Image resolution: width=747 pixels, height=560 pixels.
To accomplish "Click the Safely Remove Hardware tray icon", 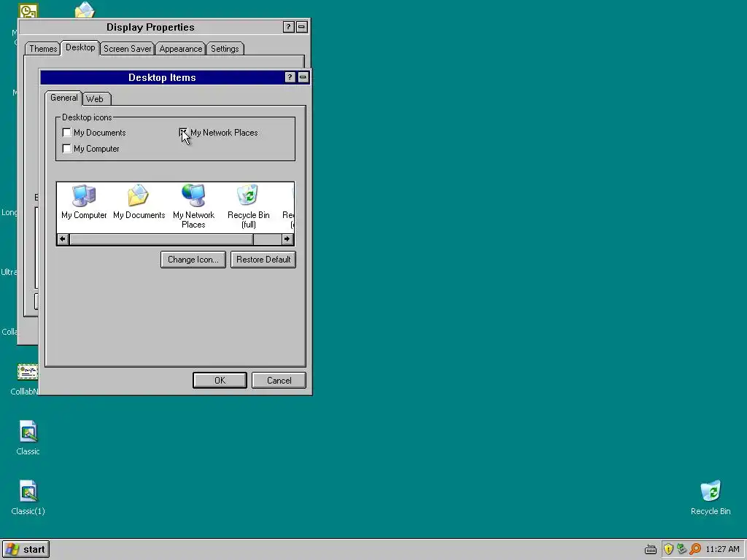I will pos(682,549).
